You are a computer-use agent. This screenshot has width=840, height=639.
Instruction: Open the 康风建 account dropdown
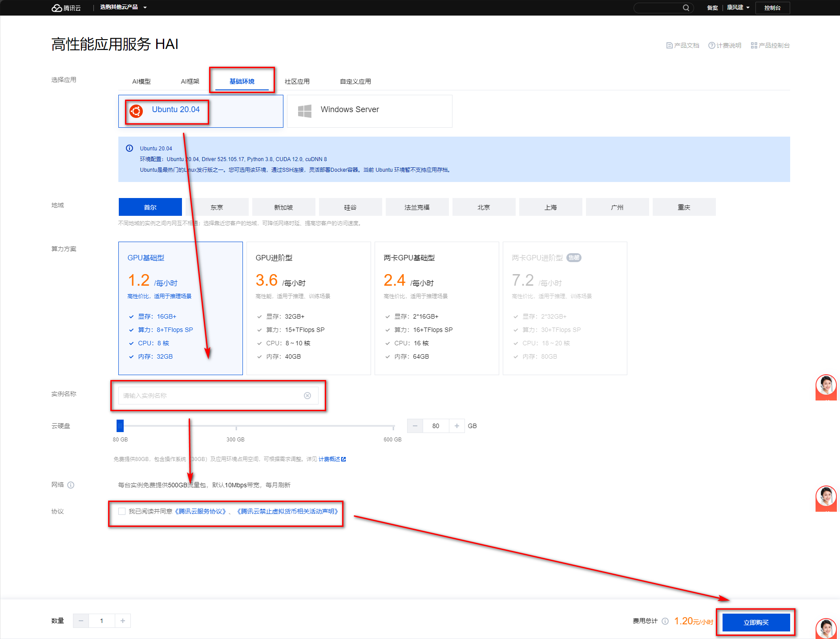click(x=738, y=8)
